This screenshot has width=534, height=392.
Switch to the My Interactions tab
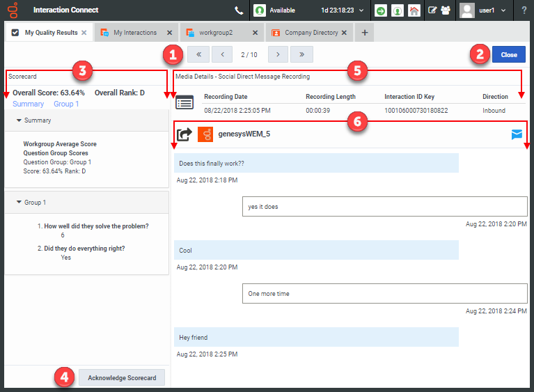click(x=135, y=33)
